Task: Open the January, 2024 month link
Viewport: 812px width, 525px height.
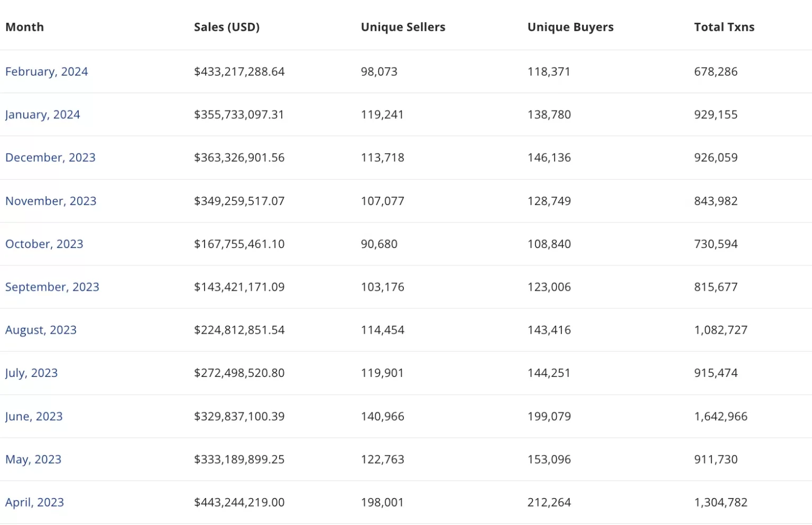Action: click(x=42, y=115)
